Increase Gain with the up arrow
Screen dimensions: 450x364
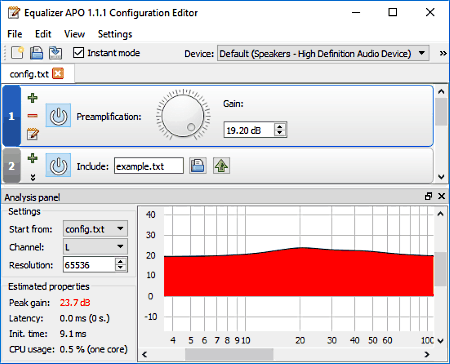(x=280, y=126)
